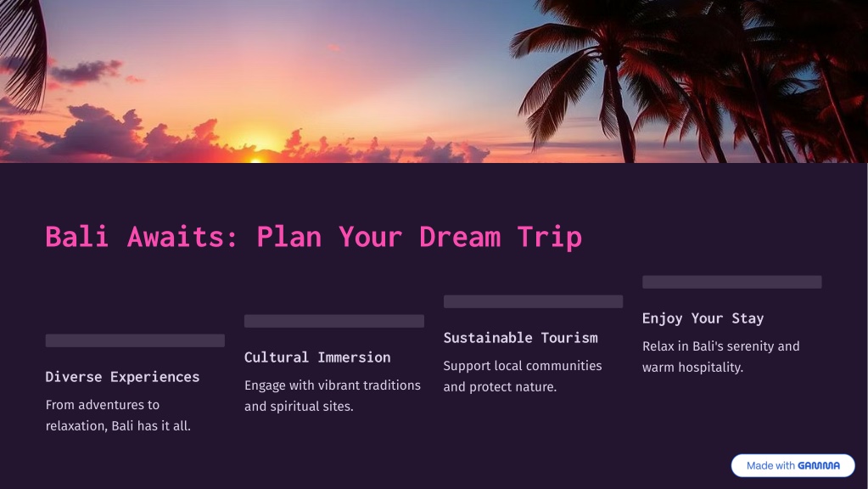Screen dimensions: 868x489
Task: Click text 'Relax in Bali's serenity'
Action: [x=720, y=346]
